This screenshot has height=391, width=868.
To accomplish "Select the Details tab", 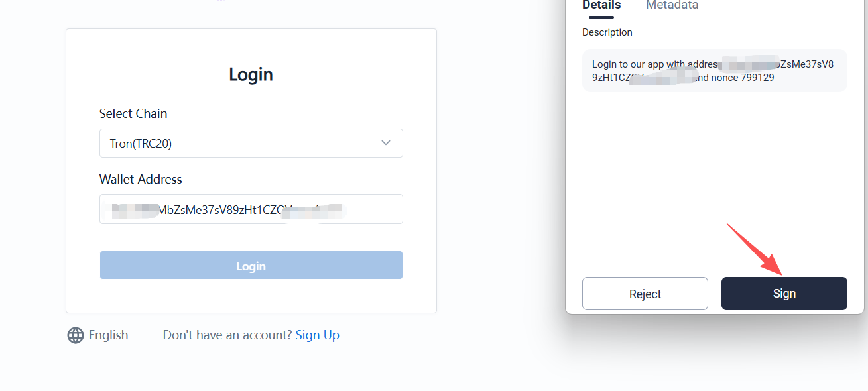I will click(600, 5).
